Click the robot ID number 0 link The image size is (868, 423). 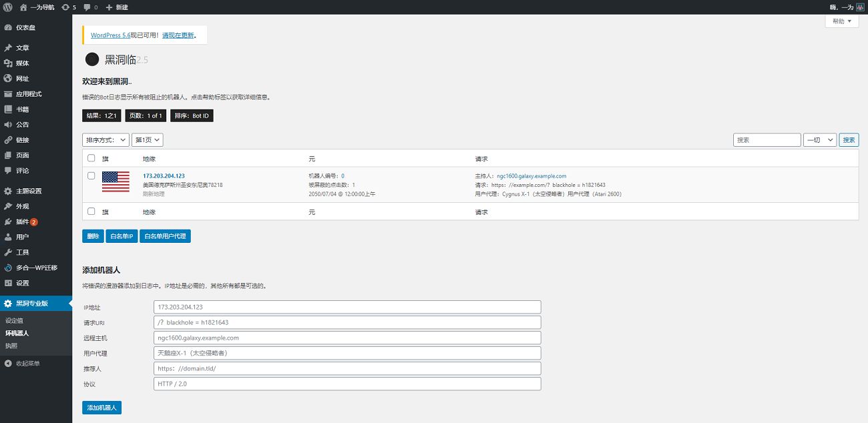pos(343,176)
